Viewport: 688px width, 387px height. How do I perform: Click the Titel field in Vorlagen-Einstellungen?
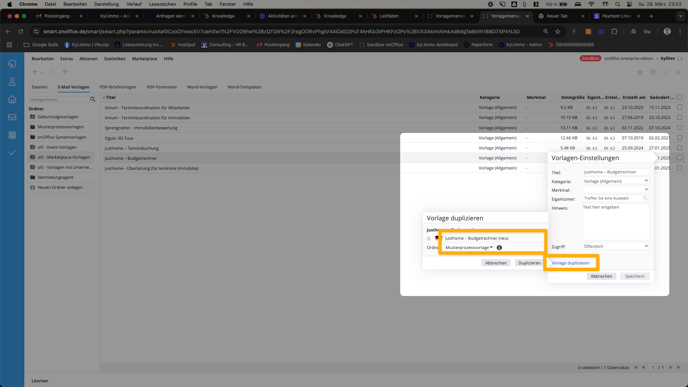tap(616, 172)
